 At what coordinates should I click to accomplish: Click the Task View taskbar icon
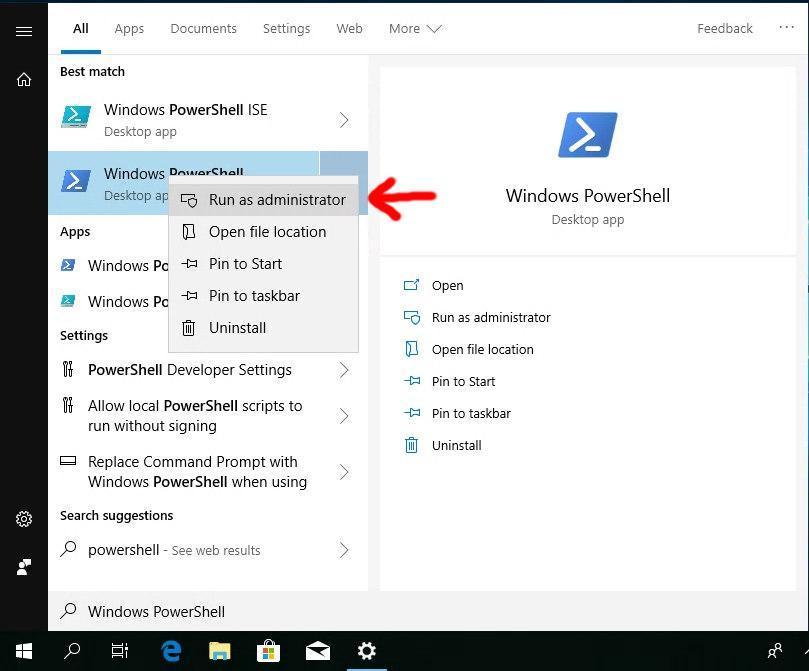pyautogui.click(x=120, y=651)
